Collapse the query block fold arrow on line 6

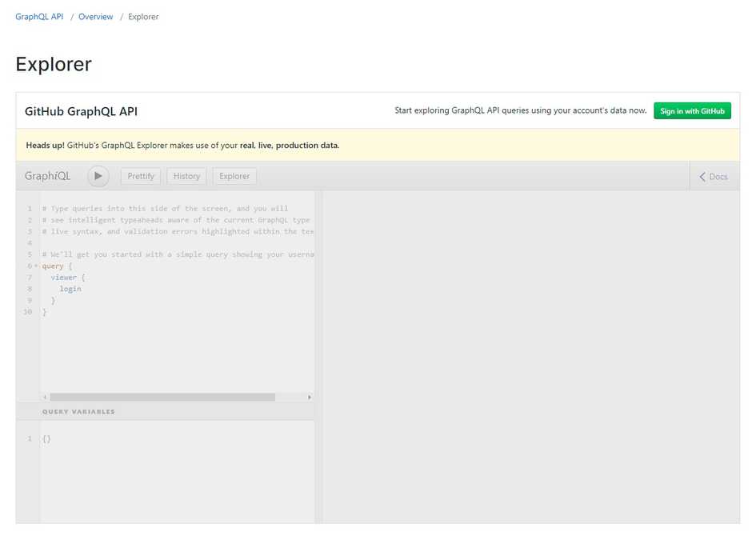[36, 266]
